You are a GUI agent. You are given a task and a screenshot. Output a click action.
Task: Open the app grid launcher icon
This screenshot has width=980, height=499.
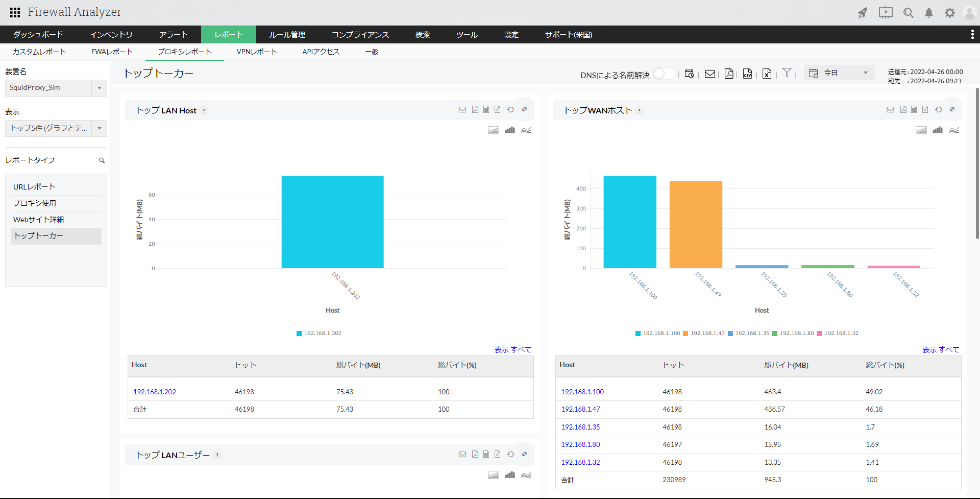[15, 12]
